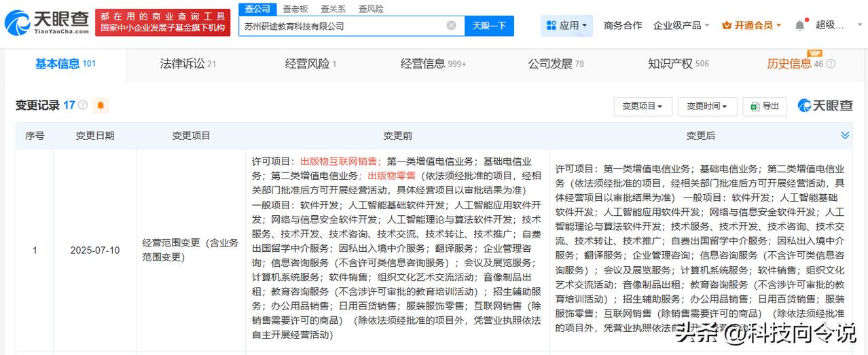Expand the 企业级产品 dropdown
Image resolution: width=868 pixels, height=355 pixels.
coord(681,26)
